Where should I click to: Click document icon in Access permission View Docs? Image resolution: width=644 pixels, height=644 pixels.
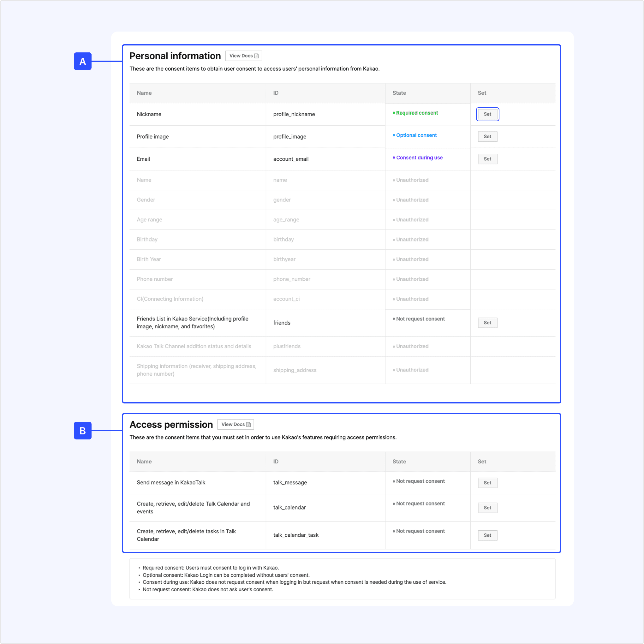click(249, 424)
